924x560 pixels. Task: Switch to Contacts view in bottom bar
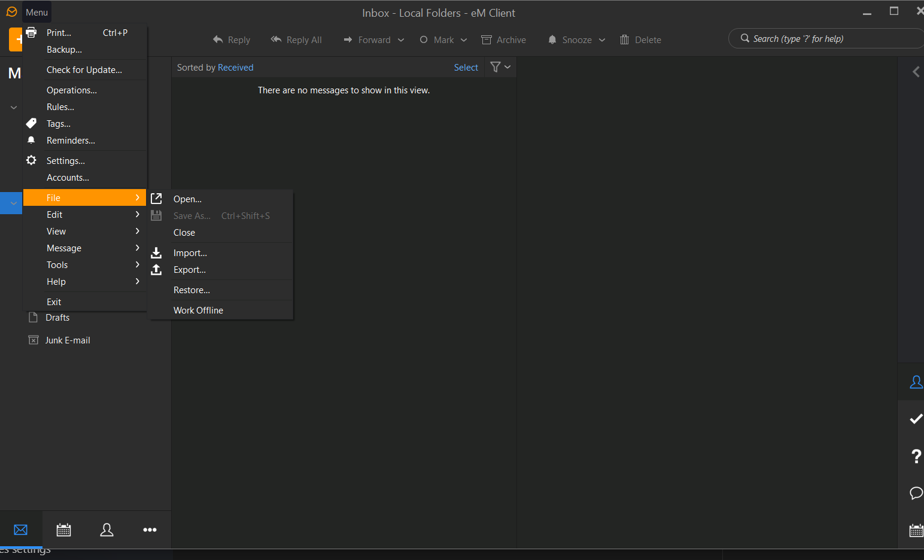[x=107, y=530]
